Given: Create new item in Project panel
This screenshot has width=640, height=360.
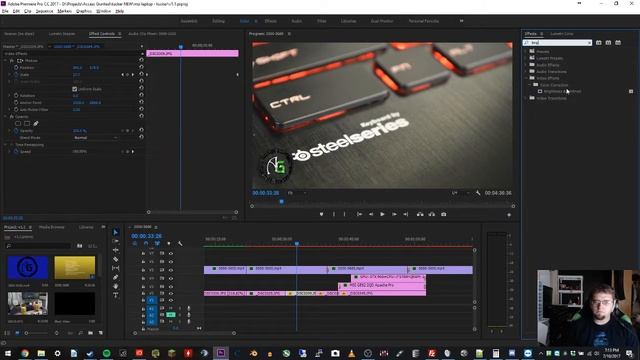Looking at the screenshot, I should click(x=101, y=333).
